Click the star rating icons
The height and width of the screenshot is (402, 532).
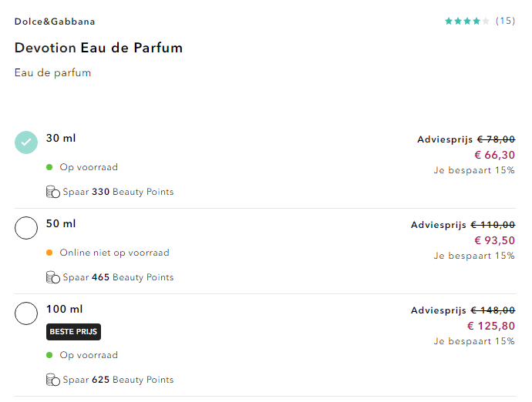tap(466, 21)
